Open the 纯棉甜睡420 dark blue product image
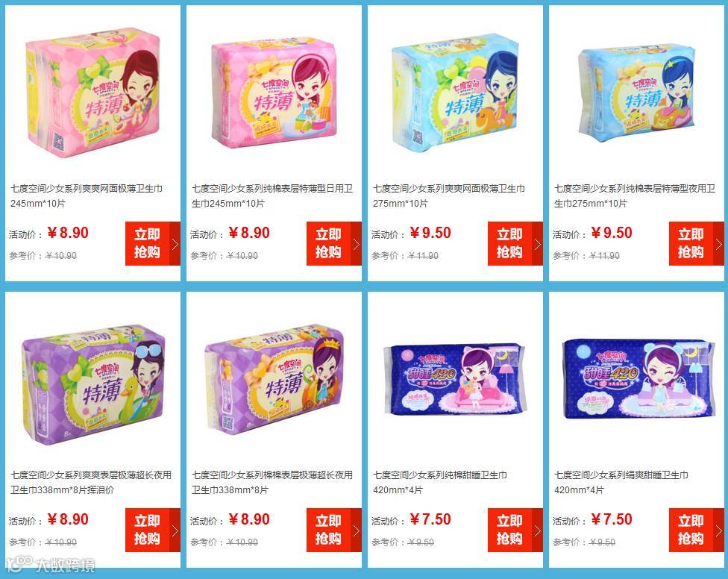The width and height of the screenshot is (728, 579). tap(456, 380)
